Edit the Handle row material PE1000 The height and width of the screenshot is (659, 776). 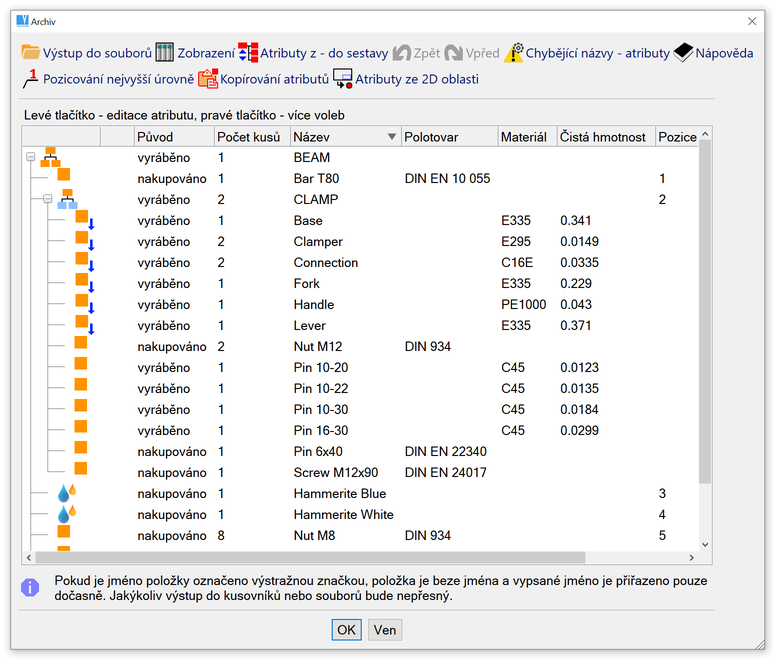tap(523, 304)
